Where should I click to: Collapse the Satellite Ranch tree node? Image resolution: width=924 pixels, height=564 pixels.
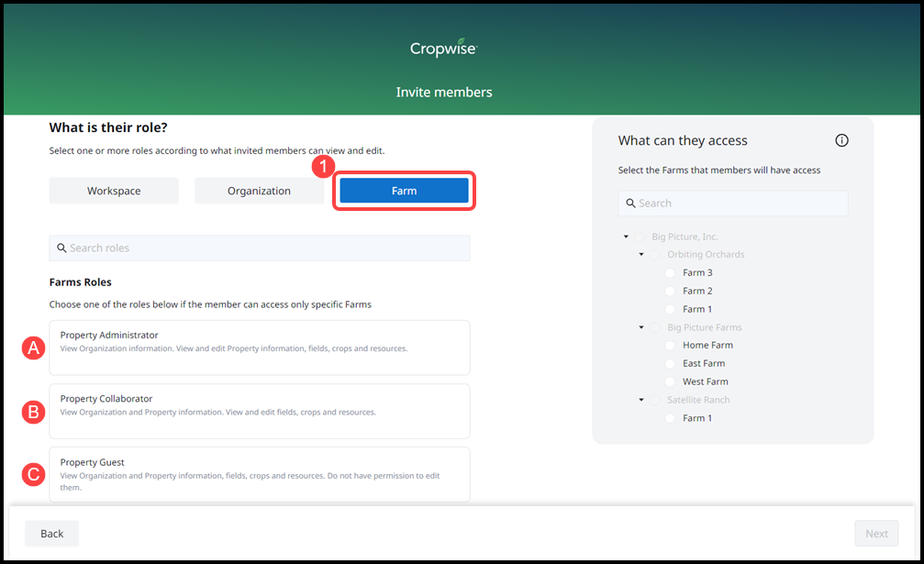coord(641,400)
